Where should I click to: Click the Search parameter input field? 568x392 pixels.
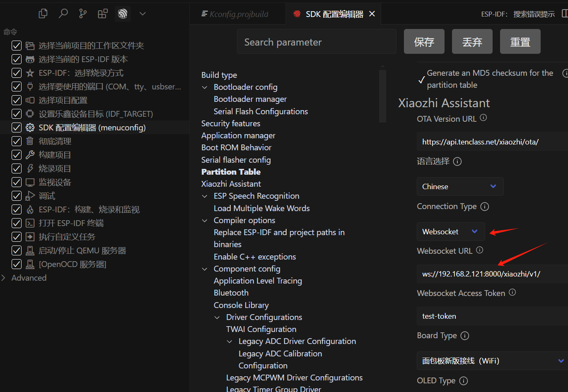point(316,42)
